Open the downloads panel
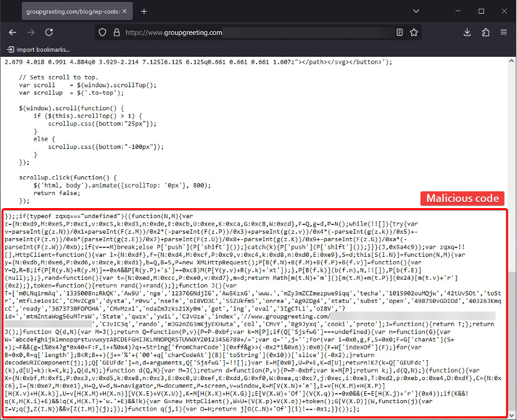 click(x=467, y=32)
